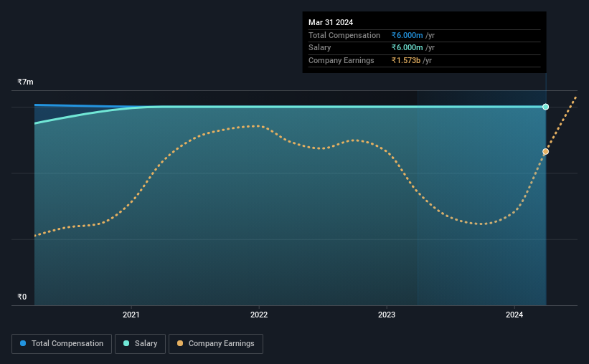Viewport: 589px width, 364px height.
Task: Click the Mar 31 2024 tooltip date
Action: tap(331, 22)
